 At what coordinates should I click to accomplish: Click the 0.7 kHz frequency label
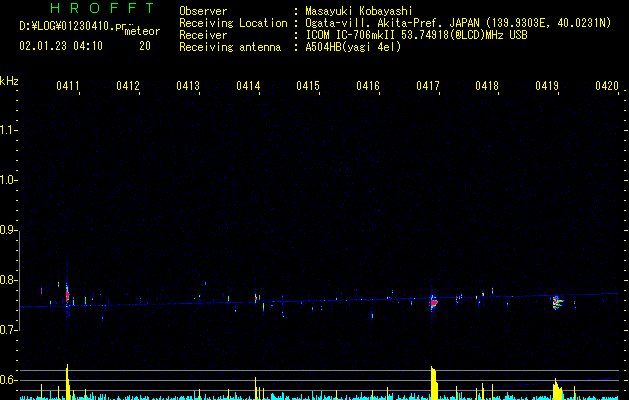click(x=8, y=330)
